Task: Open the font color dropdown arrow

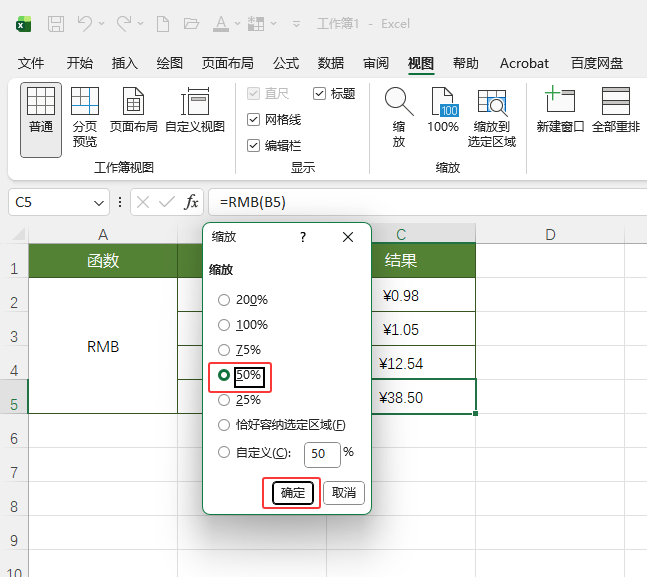Action: pyautogui.click(x=237, y=24)
